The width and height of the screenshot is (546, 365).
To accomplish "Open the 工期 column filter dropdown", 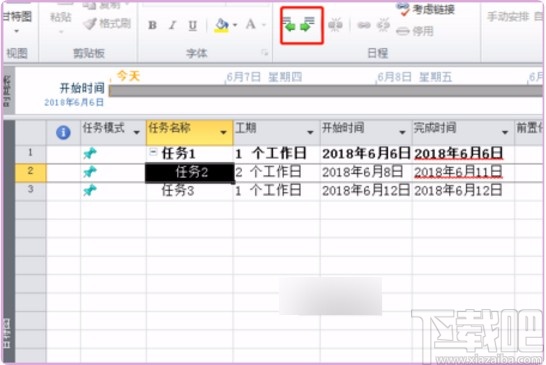I will click(x=310, y=132).
